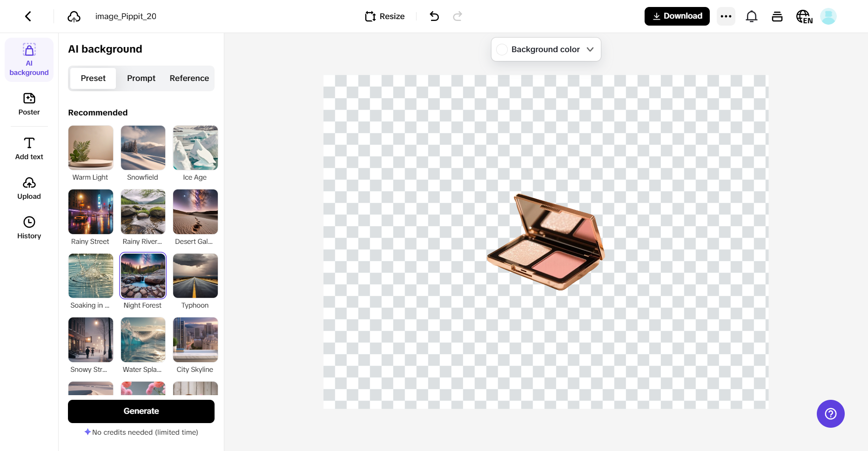Open the Poster tool

[29, 104]
